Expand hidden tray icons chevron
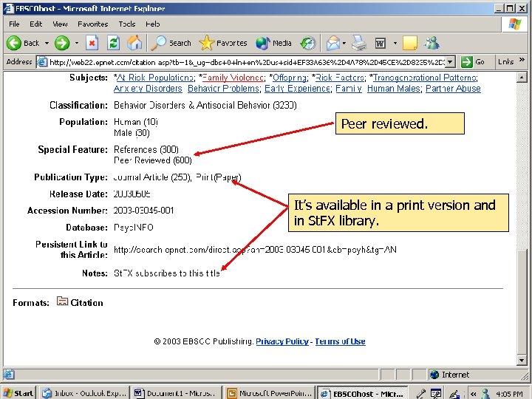This screenshot has height=399, width=532. [474, 394]
